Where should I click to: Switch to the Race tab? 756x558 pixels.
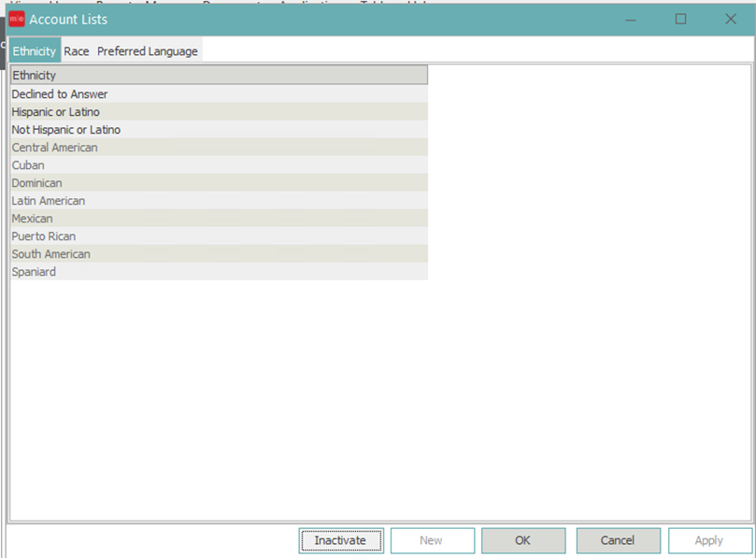pyautogui.click(x=77, y=51)
